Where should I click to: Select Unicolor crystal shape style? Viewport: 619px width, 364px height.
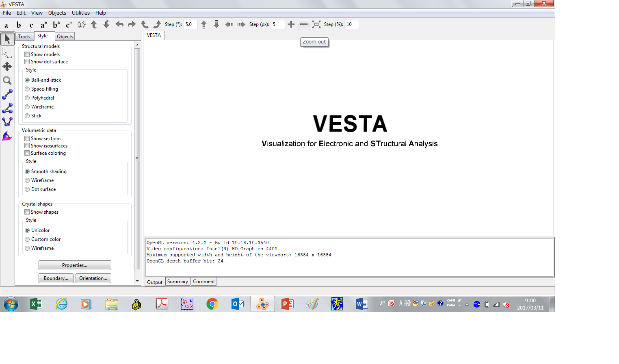(27, 230)
